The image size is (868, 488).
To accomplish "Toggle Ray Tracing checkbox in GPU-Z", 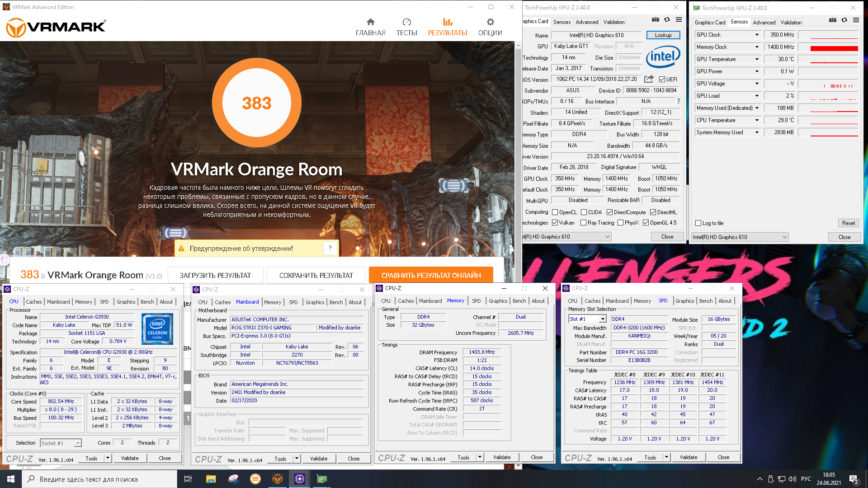I will tap(583, 223).
